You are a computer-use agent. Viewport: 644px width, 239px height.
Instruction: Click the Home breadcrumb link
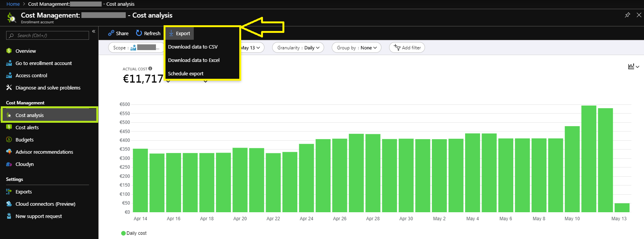[13, 4]
